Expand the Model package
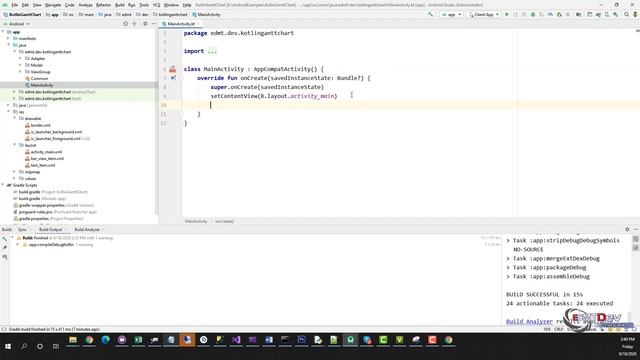Screen dimensions: 640x360 [x=20, y=65]
